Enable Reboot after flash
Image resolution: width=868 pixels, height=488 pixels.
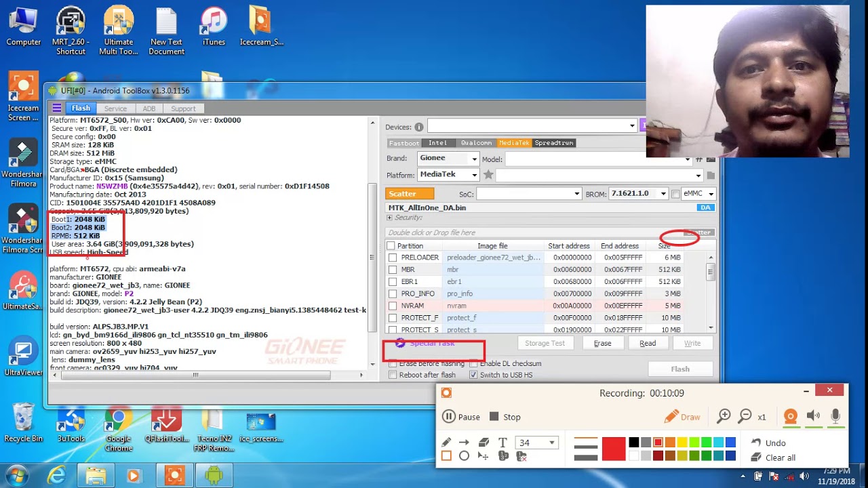393,375
